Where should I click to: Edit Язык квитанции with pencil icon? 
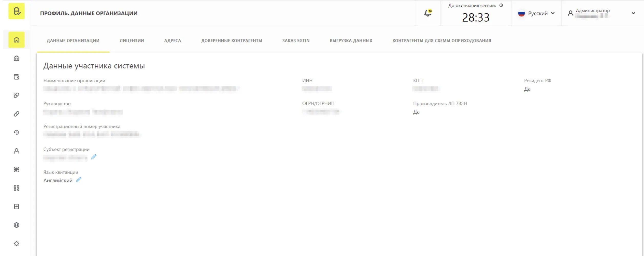point(79,180)
